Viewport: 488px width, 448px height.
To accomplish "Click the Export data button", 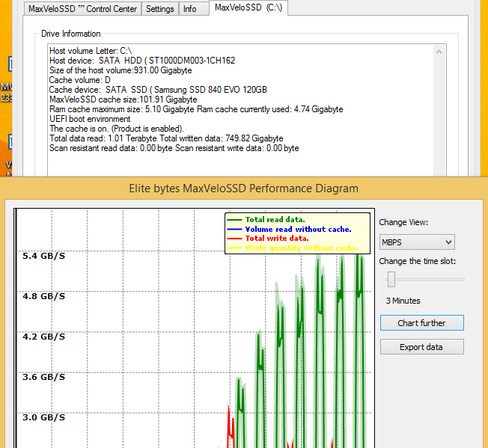I will 421,347.
